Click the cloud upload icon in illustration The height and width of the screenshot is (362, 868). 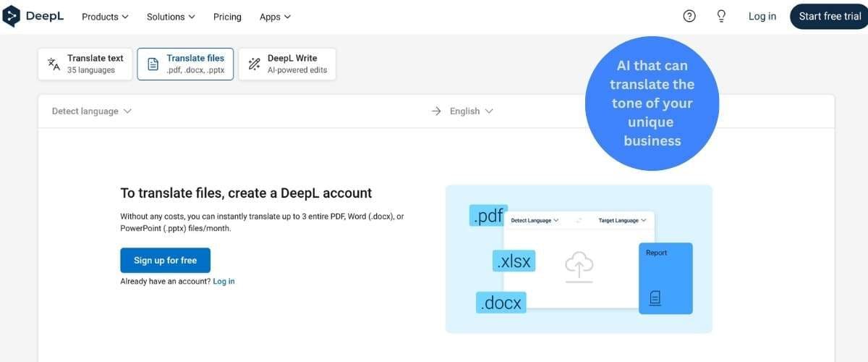(x=579, y=267)
